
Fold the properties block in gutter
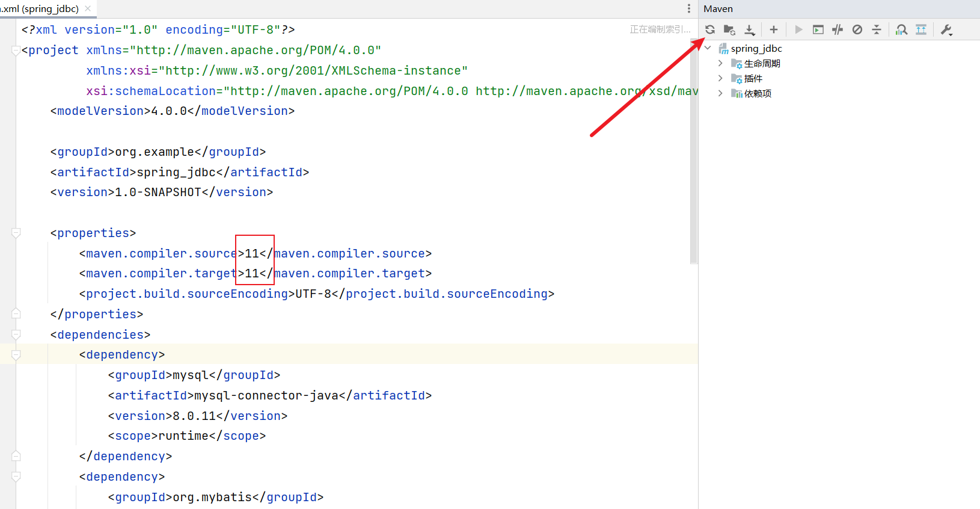tap(16, 233)
